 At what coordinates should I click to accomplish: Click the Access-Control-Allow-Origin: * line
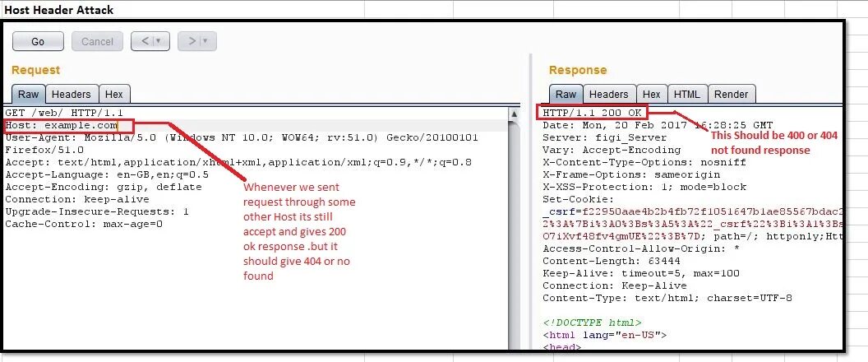641,249
